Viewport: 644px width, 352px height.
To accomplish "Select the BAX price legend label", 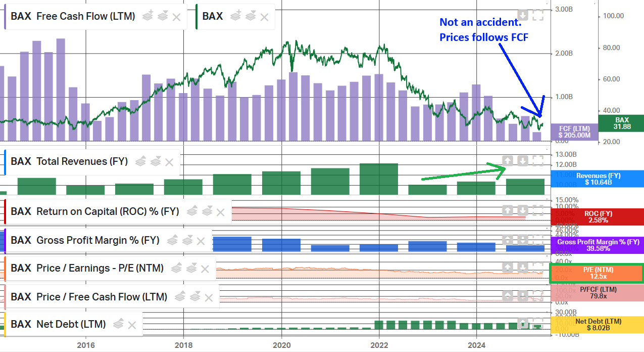I will (x=213, y=16).
